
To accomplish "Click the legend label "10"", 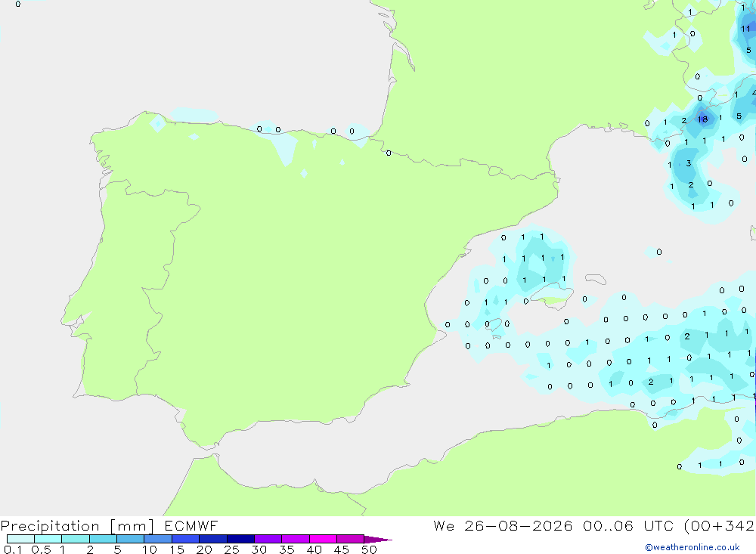I will click(x=149, y=549).
